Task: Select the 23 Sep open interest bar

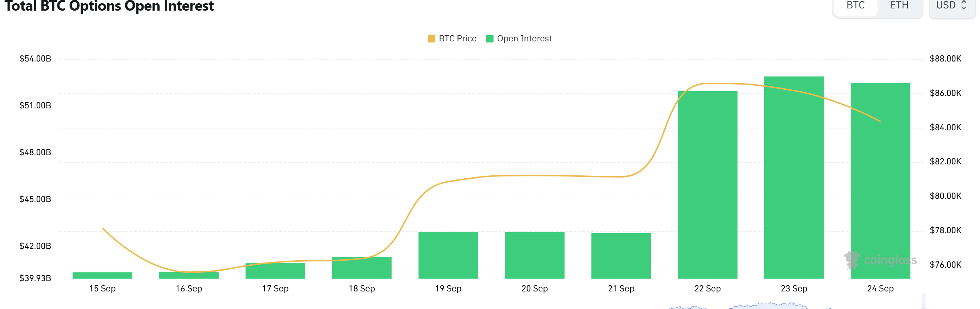Action: point(794,177)
